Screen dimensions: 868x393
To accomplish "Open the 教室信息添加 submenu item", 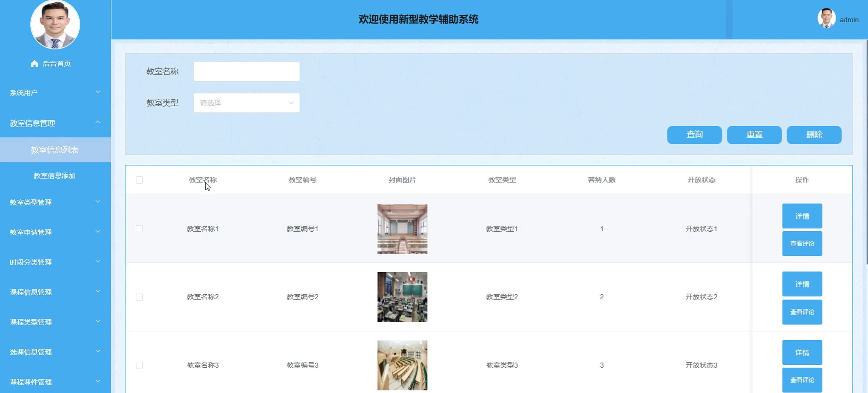I will pyautogui.click(x=55, y=176).
